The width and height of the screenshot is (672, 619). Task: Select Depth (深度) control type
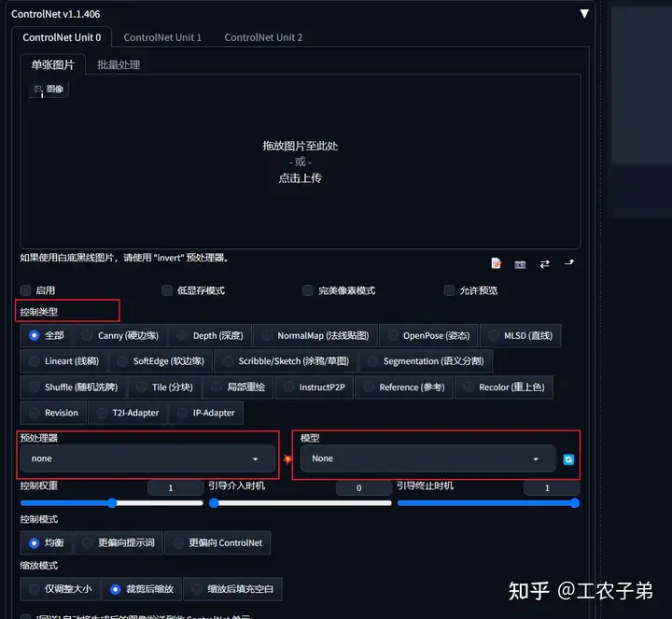click(210, 335)
